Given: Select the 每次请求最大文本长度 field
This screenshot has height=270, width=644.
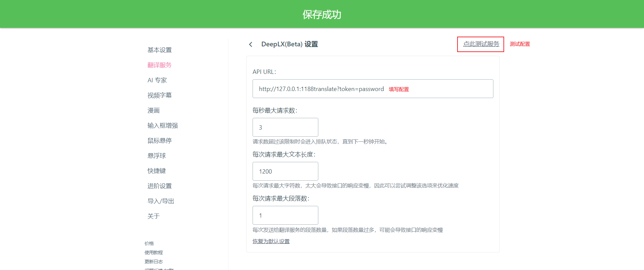Looking at the screenshot, I should (x=285, y=171).
